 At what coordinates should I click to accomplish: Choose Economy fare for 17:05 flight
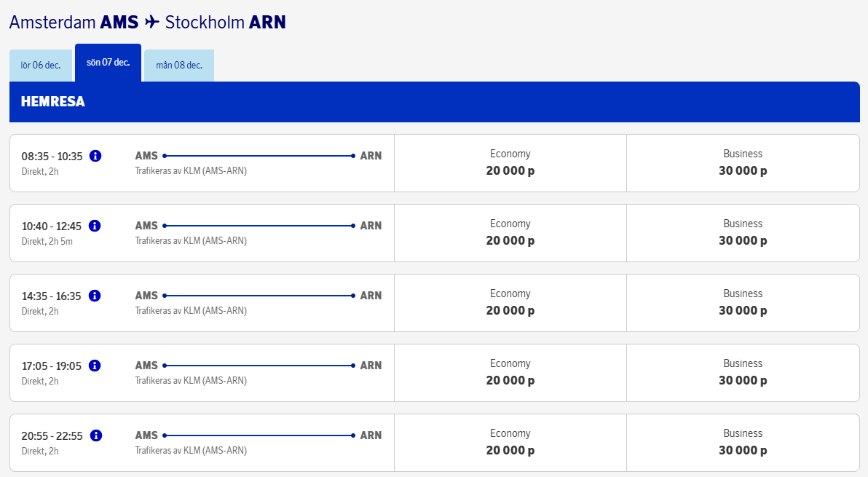[x=510, y=373]
